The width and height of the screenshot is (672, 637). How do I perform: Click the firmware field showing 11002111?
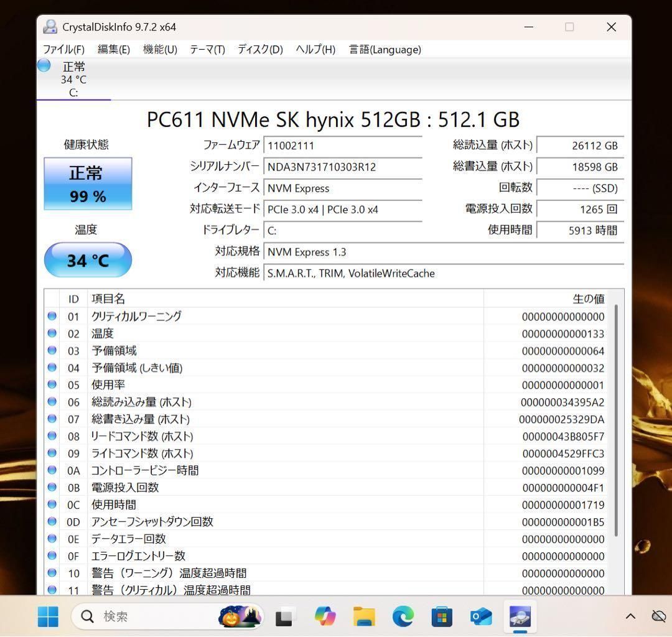(342, 145)
